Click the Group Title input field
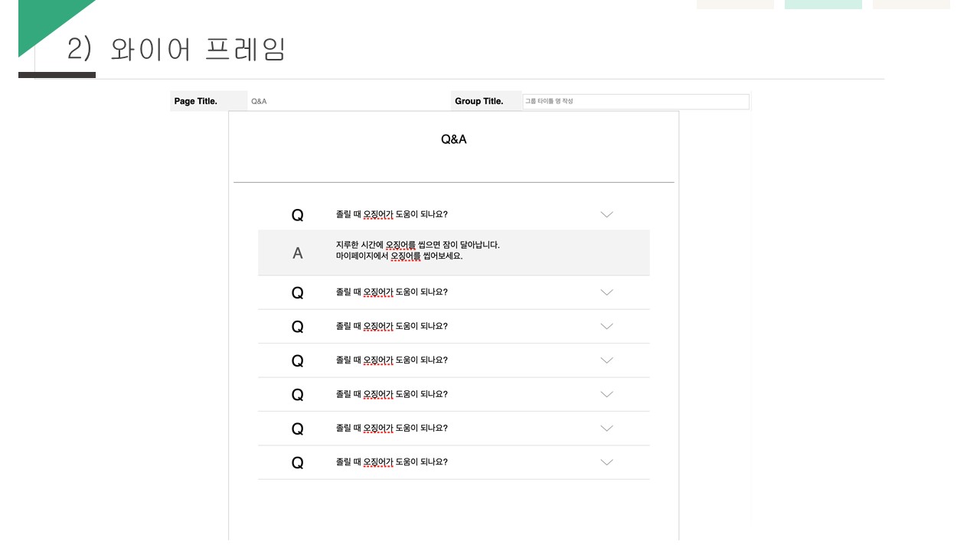 [635, 102]
